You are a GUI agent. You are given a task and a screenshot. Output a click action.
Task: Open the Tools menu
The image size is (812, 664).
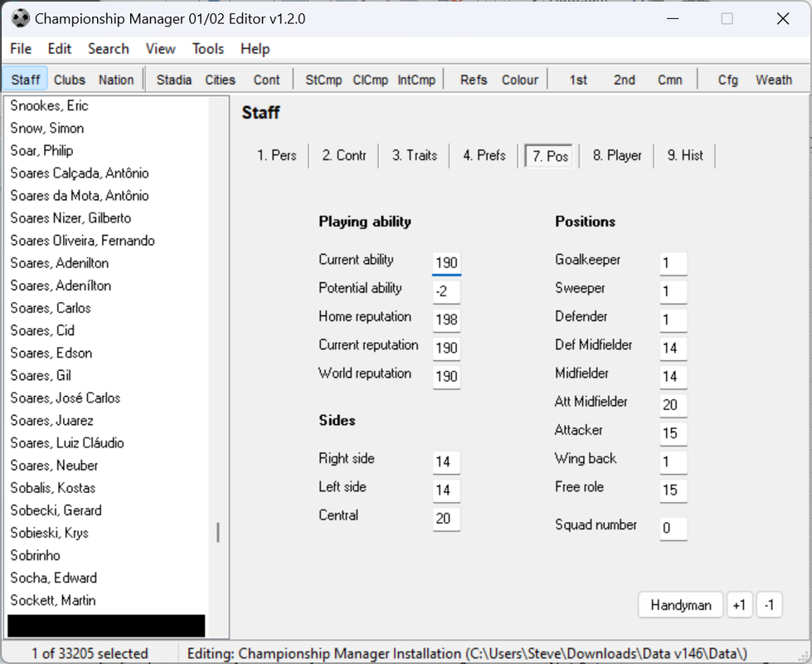click(x=208, y=49)
